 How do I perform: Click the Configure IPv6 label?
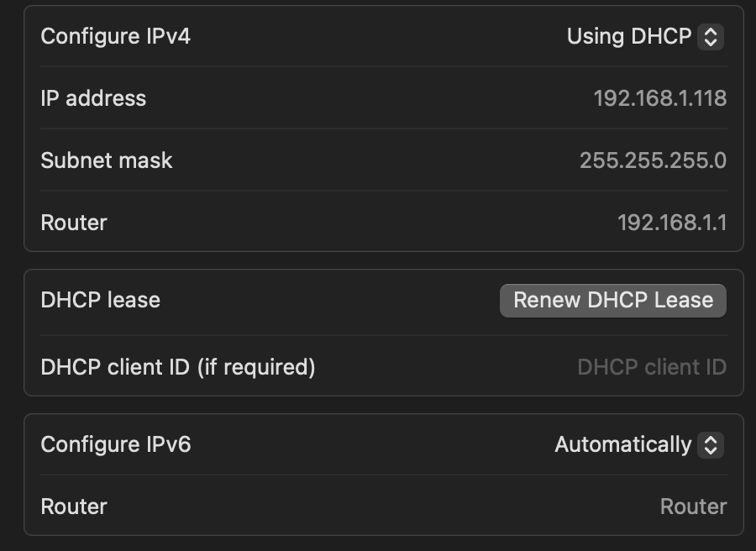tap(115, 444)
